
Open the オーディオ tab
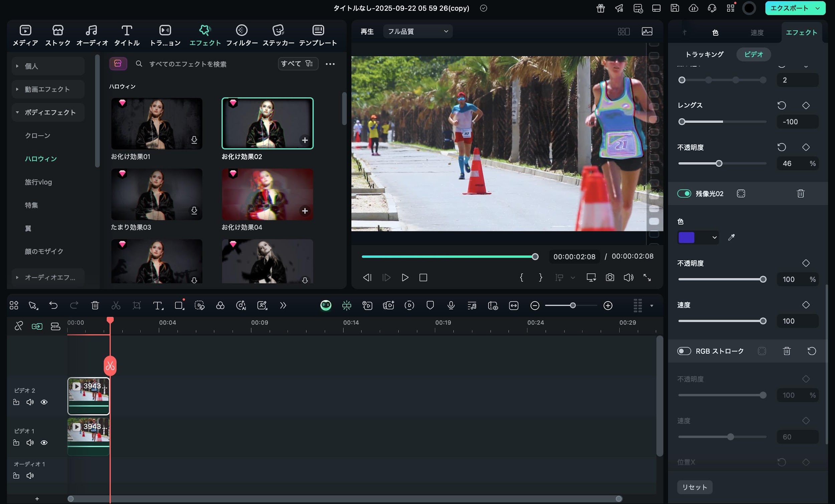[92, 35]
